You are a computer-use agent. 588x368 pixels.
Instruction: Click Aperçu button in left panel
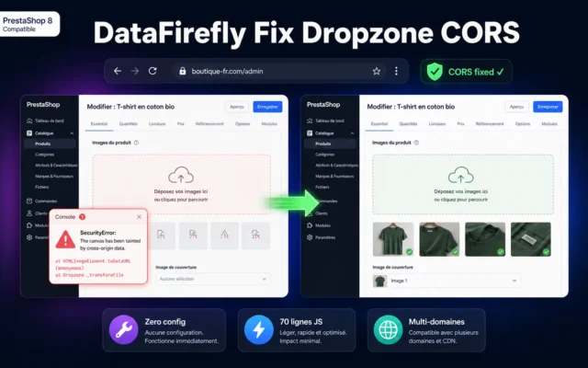(237, 107)
